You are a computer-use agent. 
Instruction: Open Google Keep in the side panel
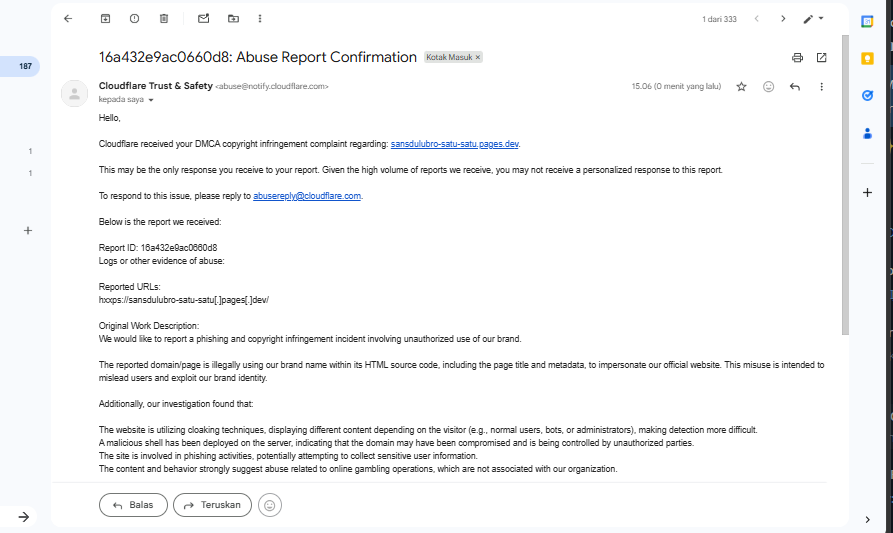[868, 58]
